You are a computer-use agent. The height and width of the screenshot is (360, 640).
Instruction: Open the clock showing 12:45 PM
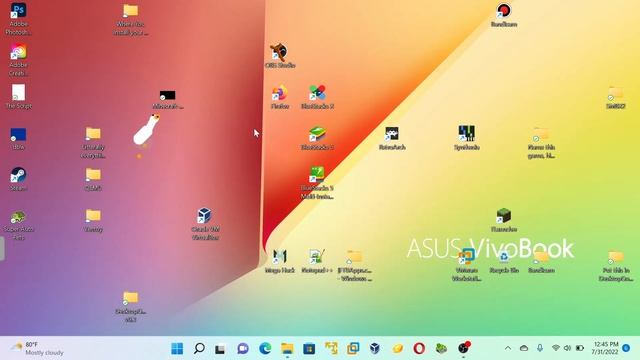[x=606, y=348]
